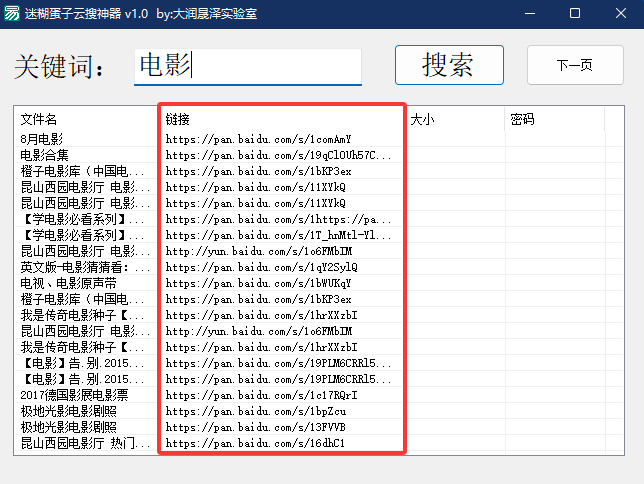644x484 pixels.
Task: Close the 迷糊蛋子云搜神器 window
Action: [x=621, y=14]
